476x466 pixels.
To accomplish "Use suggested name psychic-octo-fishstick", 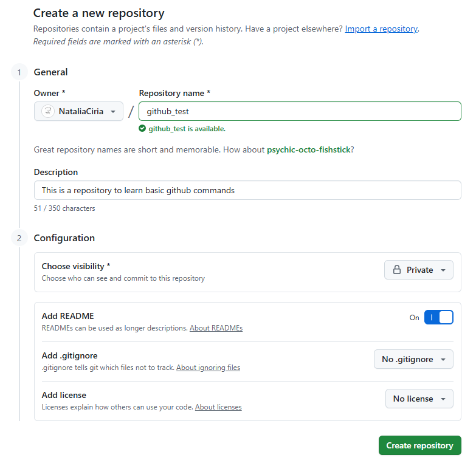I will [x=308, y=149].
